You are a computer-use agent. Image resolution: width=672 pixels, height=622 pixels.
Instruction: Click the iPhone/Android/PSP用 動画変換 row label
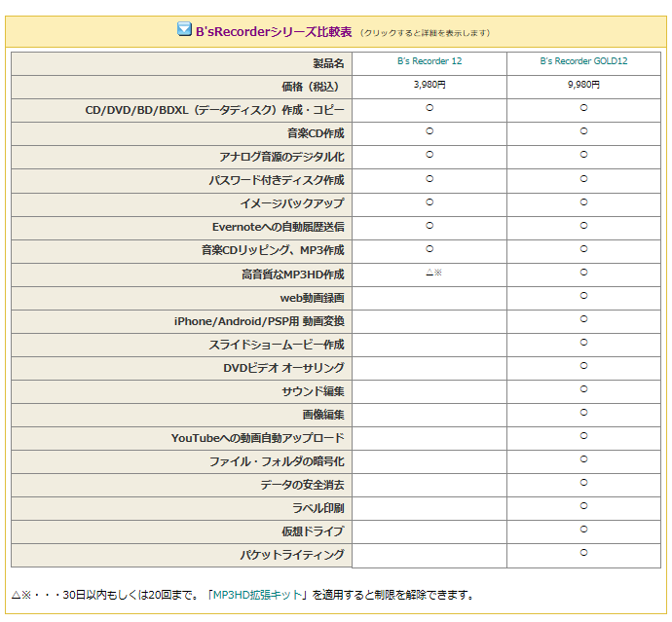click(x=259, y=321)
